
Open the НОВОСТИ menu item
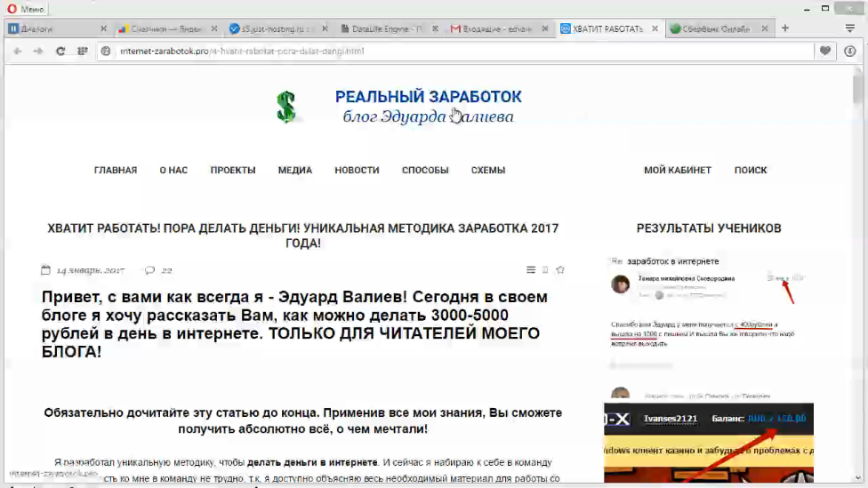point(357,171)
